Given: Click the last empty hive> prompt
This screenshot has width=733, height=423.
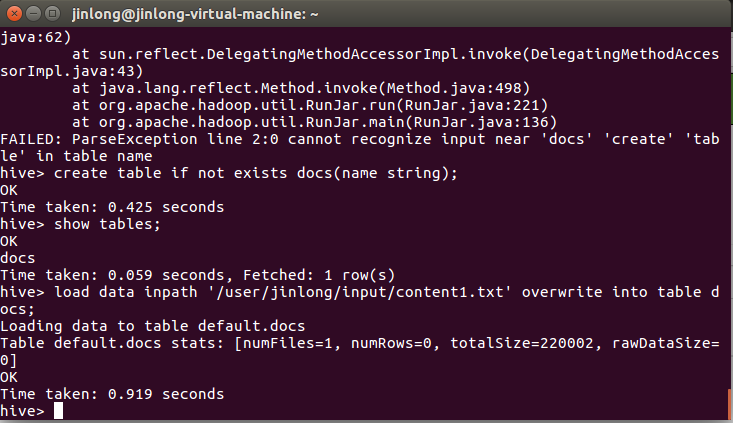Looking at the screenshot, I should pos(22,411).
